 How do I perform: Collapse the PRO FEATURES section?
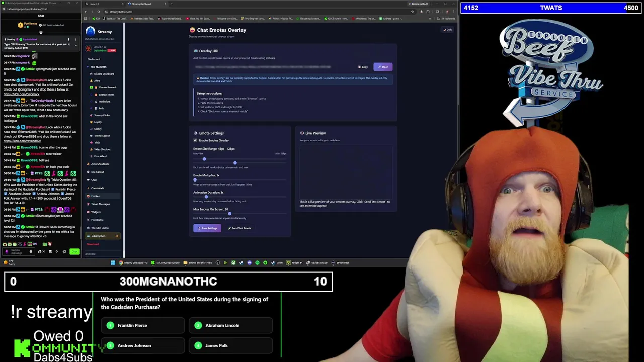coord(98,67)
